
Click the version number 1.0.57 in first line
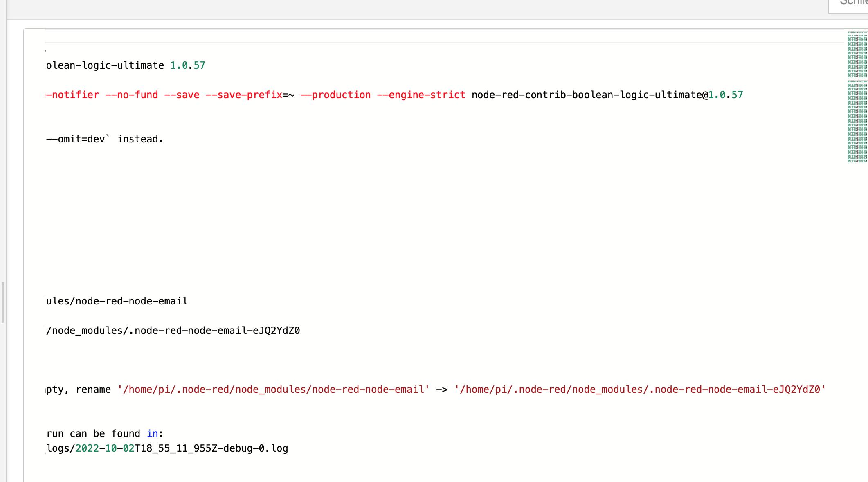[x=187, y=65]
